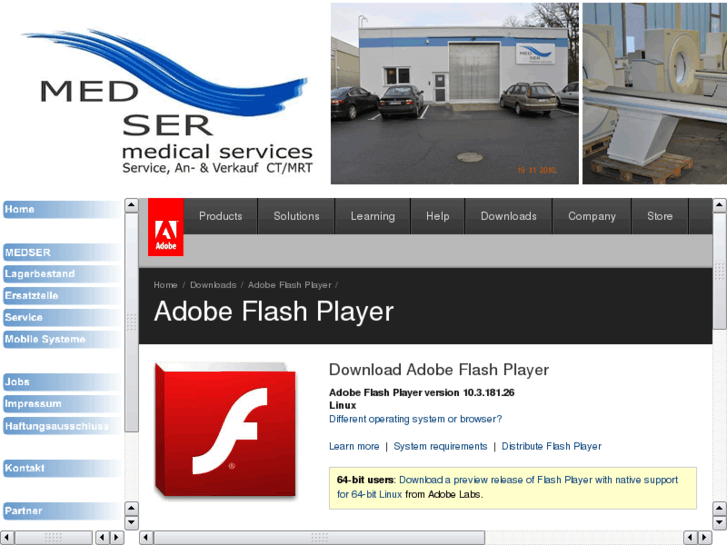Open the Ersatzteile sidebar entry
Image resolution: width=727 pixels, height=545 pixels.
62,295
